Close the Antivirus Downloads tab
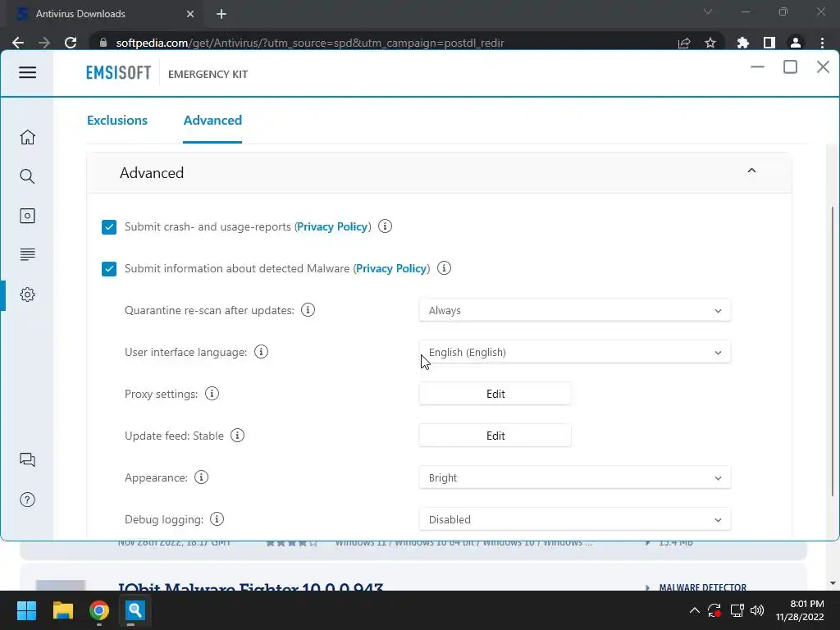 coord(190,14)
